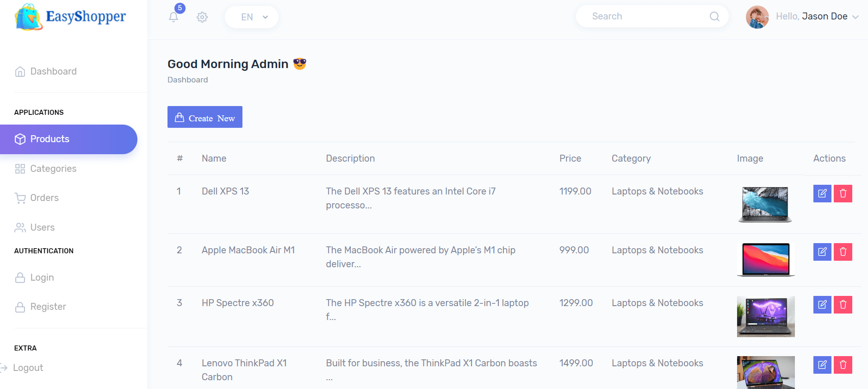This screenshot has height=389, width=868.
Task: Edit the Lenovo ThinkPad X1 Carbon product
Action: point(822,365)
